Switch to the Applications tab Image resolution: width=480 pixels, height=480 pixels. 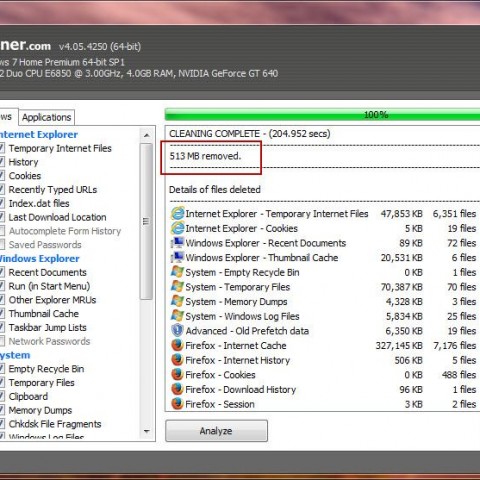click(x=47, y=117)
